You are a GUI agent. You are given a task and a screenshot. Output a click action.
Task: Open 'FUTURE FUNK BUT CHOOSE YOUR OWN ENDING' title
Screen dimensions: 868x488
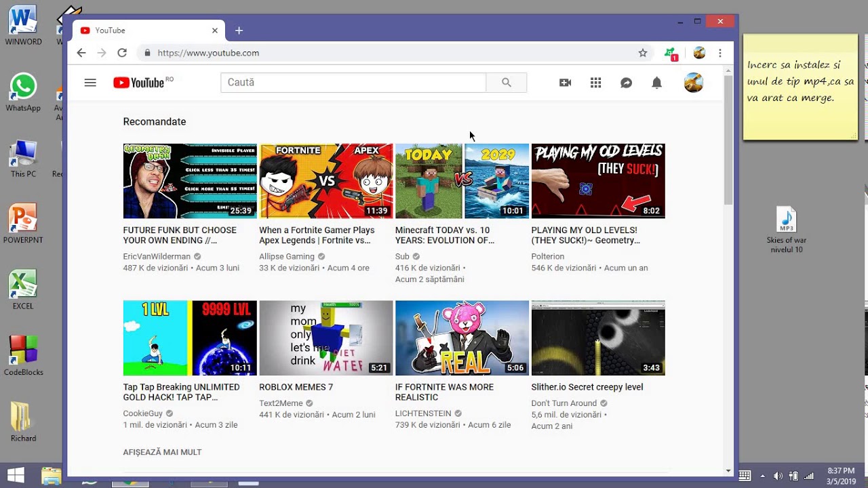[x=180, y=235]
